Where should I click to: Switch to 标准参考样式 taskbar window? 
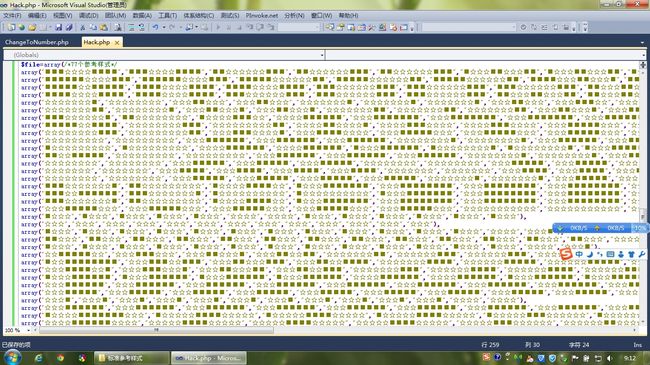[x=132, y=358]
